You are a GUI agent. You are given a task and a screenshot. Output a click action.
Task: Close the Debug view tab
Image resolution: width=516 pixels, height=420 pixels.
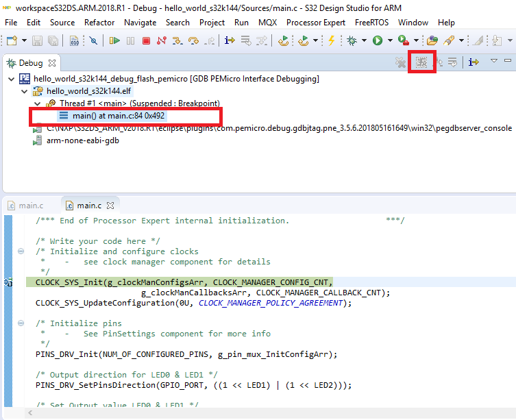[52, 63]
